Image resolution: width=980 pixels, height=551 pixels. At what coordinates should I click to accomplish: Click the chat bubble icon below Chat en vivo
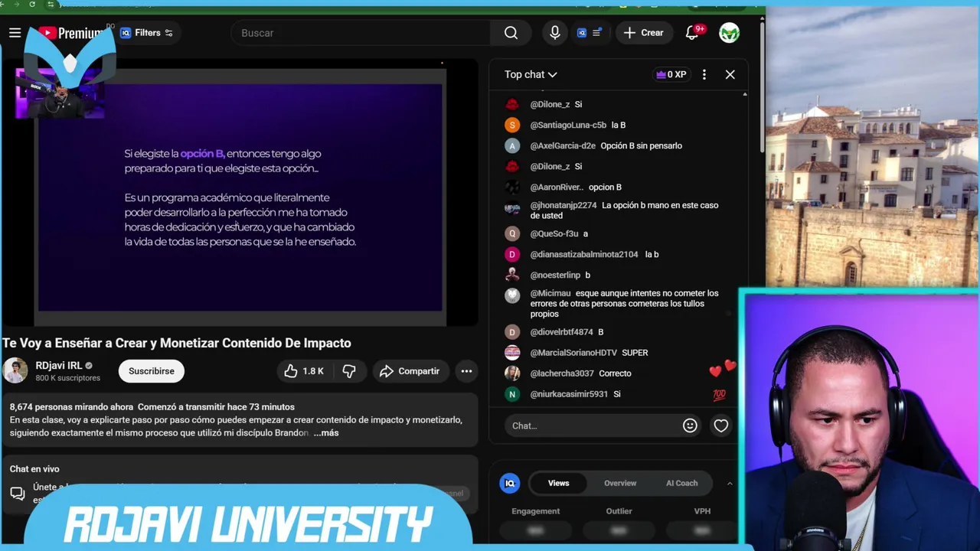tap(18, 494)
